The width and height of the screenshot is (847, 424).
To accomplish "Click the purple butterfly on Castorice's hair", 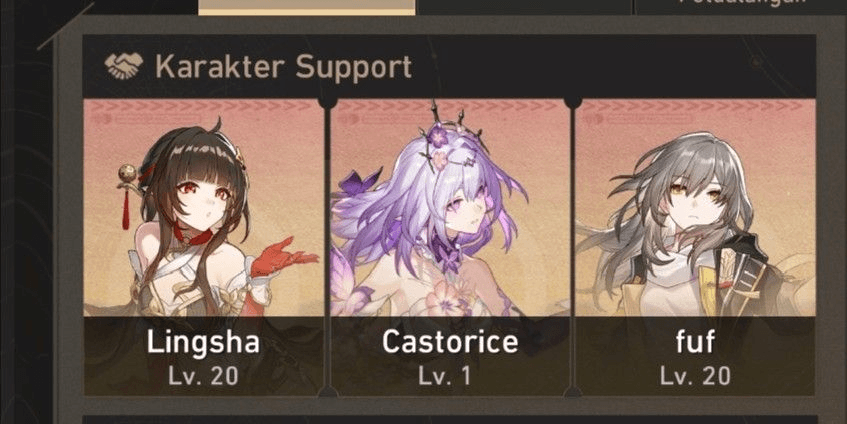I will [359, 185].
